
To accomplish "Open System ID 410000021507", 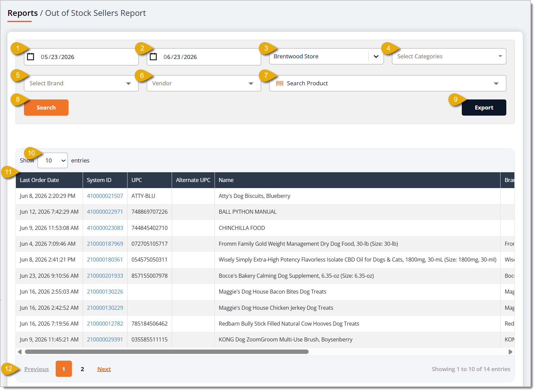I will click(105, 196).
